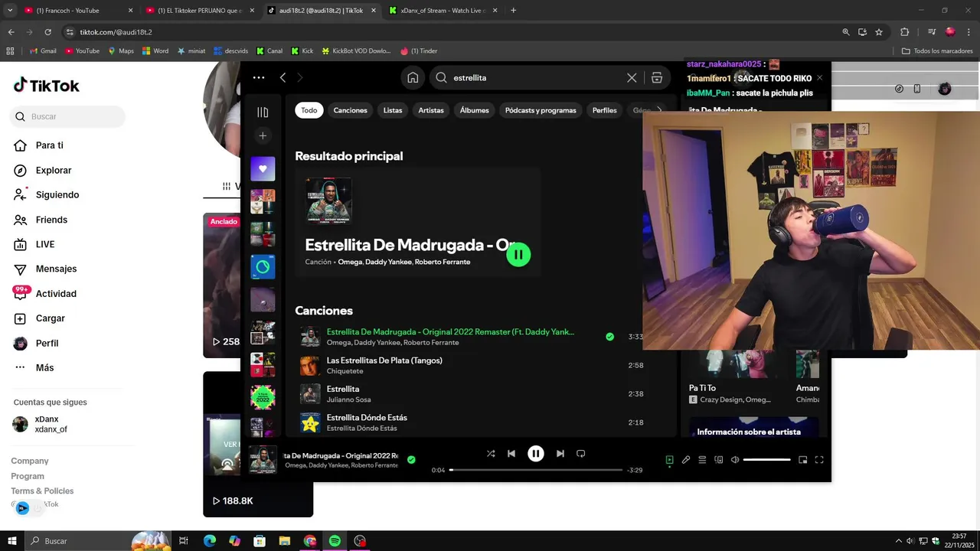
Task: Pause from green button on top result
Action: click(x=518, y=255)
